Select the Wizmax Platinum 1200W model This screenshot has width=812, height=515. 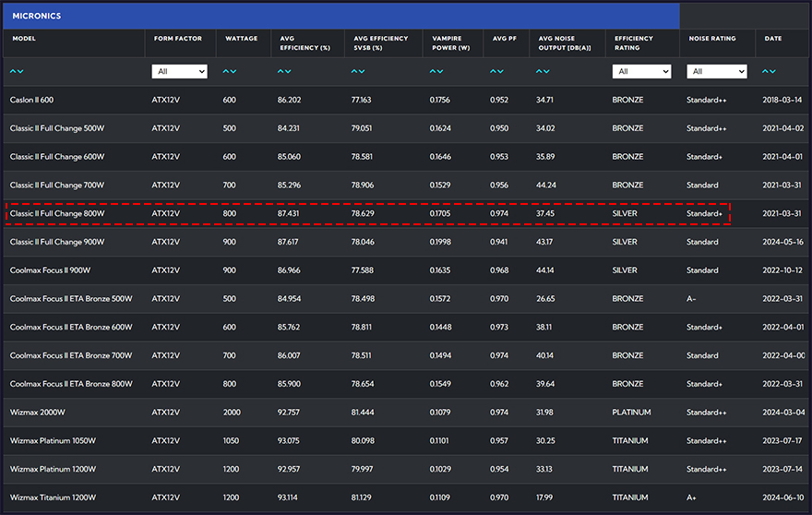pos(53,470)
